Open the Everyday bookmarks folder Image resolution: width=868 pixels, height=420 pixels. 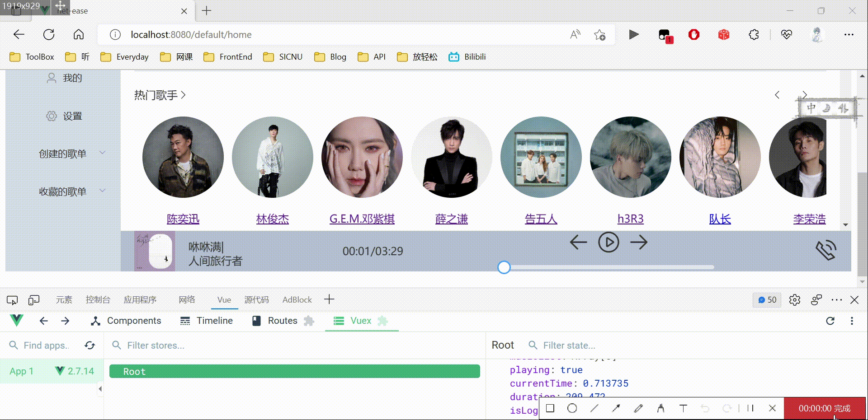coord(124,57)
